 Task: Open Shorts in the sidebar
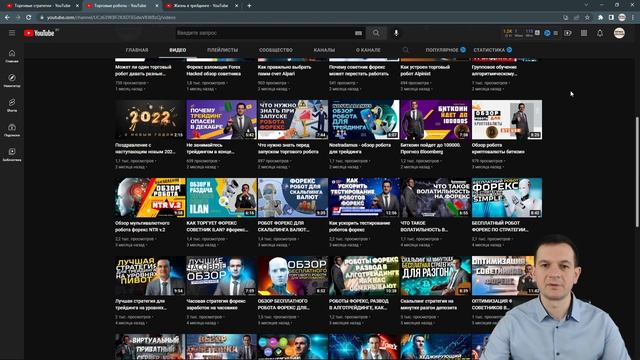tap(12, 105)
